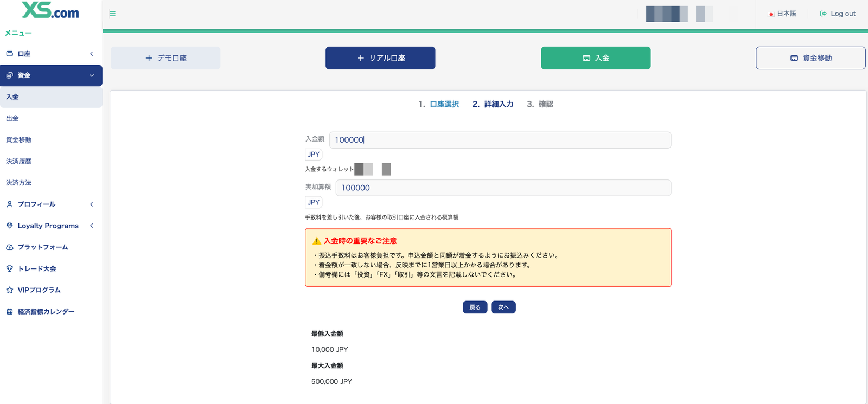Viewport: 868px width, 404px height.
Task: Click the green 入金 button
Action: point(596,58)
